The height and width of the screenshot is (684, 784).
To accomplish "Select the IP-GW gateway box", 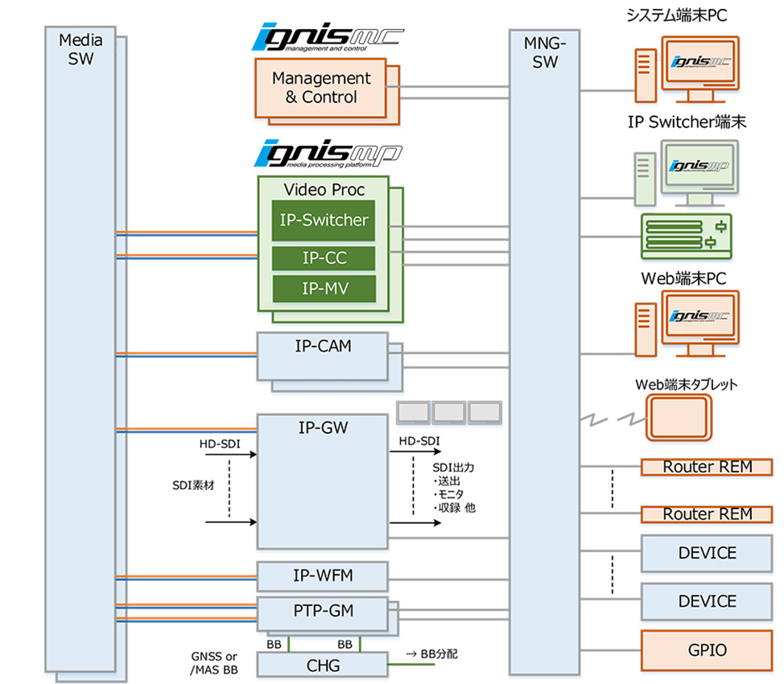I will [322, 481].
